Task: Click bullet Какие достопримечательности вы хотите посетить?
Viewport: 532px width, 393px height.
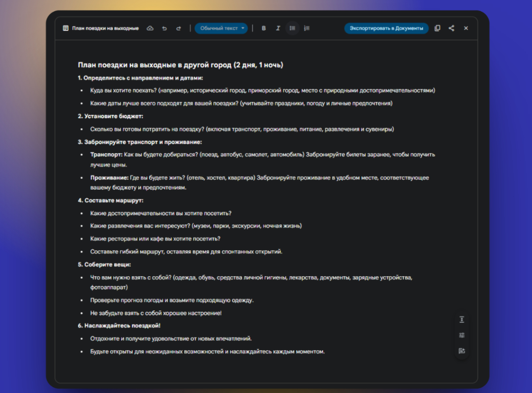Action: click(x=161, y=213)
